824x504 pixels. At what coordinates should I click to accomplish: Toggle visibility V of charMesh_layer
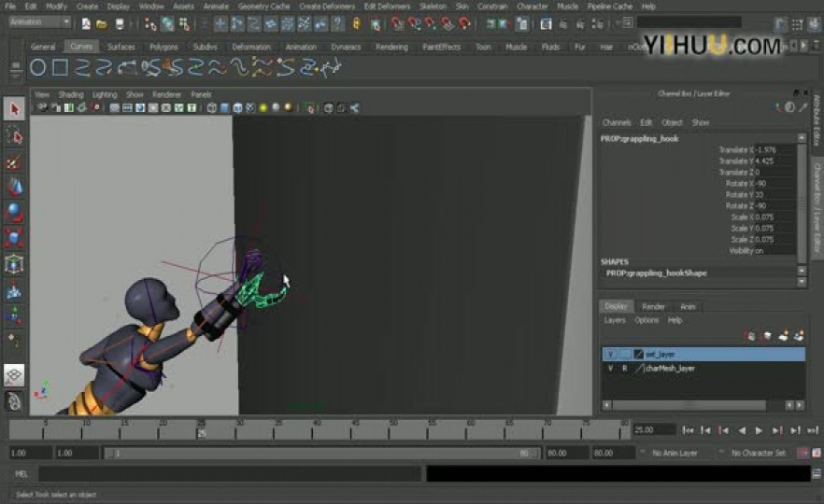tap(610, 369)
